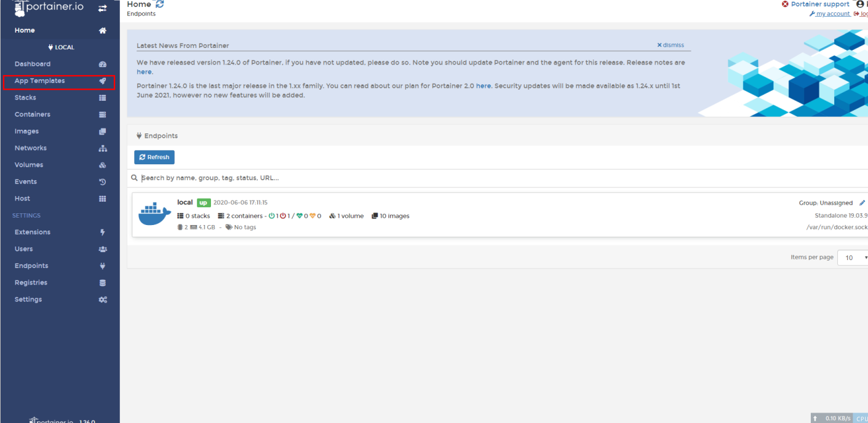This screenshot has height=423, width=868.
Task: Click the LOCAL endpoint header in sidebar
Action: [60, 47]
